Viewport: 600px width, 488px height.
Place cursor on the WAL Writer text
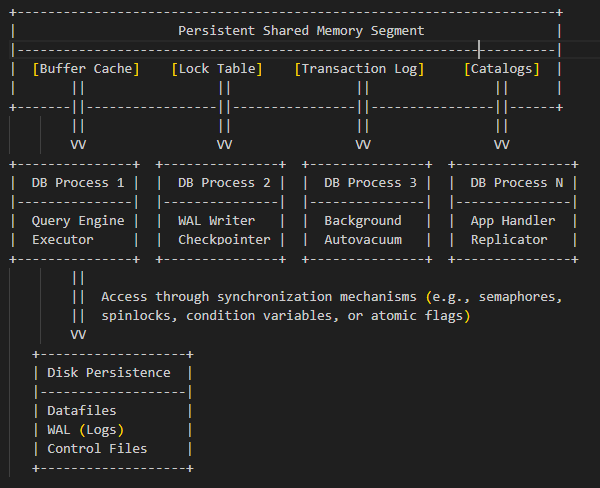(217, 221)
